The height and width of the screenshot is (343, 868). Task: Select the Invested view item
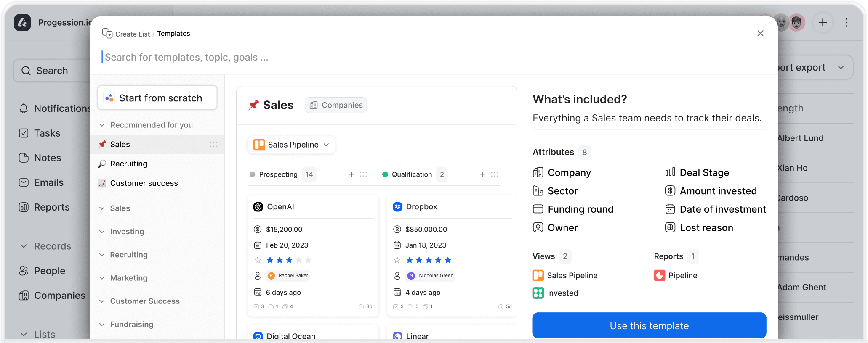pyautogui.click(x=555, y=293)
